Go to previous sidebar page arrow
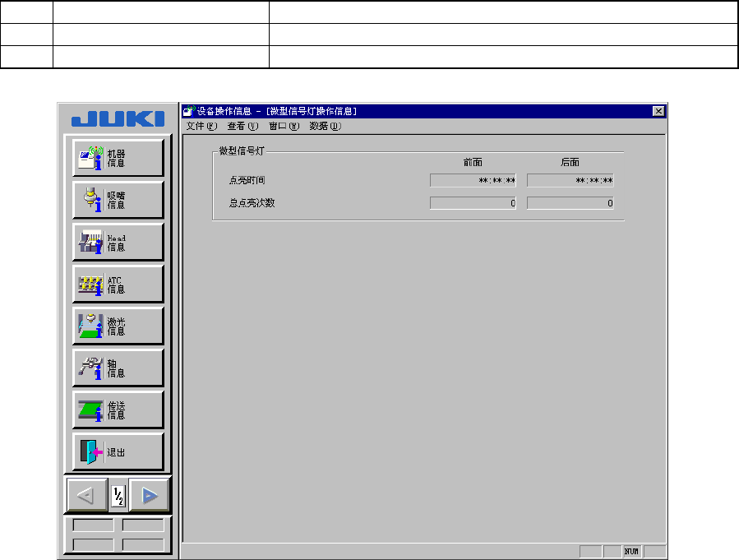The image size is (739, 560). point(87,495)
